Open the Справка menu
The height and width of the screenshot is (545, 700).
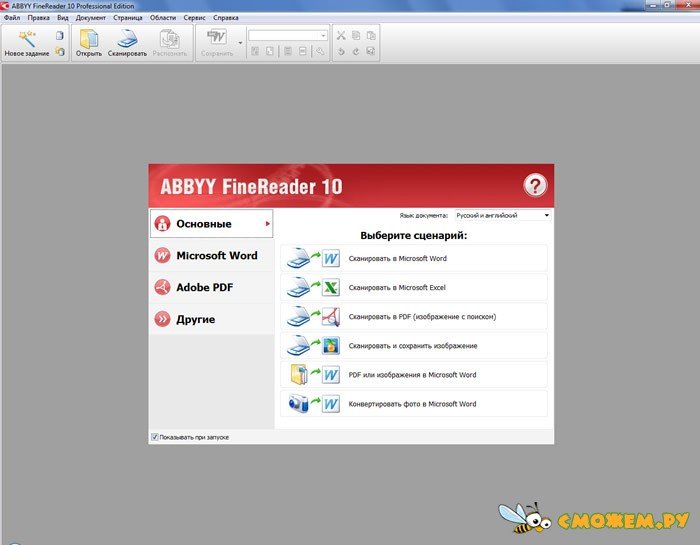(226, 18)
